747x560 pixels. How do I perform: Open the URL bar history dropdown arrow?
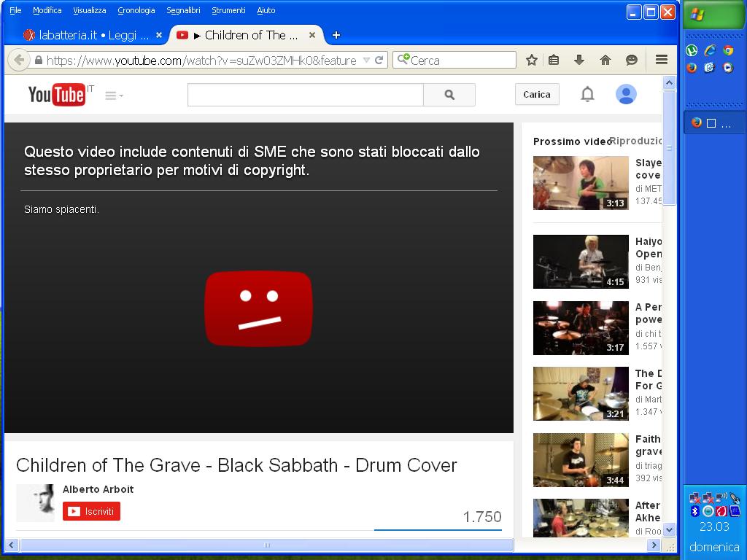[x=366, y=60]
